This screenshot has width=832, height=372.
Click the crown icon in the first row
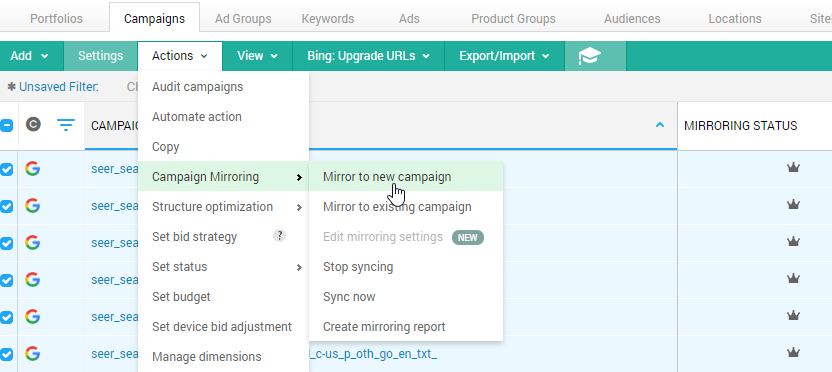[x=793, y=168]
